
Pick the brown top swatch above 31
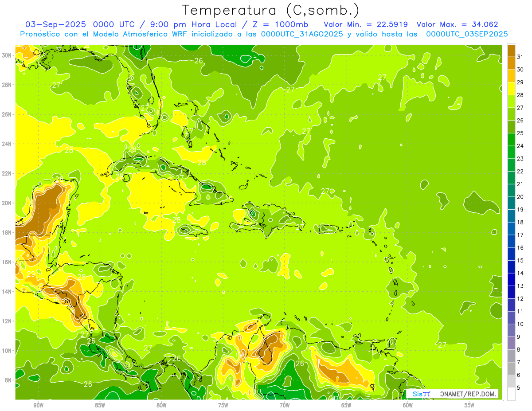[511, 51]
